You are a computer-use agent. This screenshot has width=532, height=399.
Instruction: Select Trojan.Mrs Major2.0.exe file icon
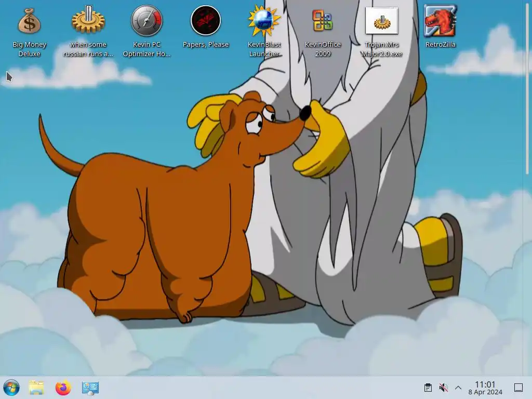pyautogui.click(x=382, y=21)
